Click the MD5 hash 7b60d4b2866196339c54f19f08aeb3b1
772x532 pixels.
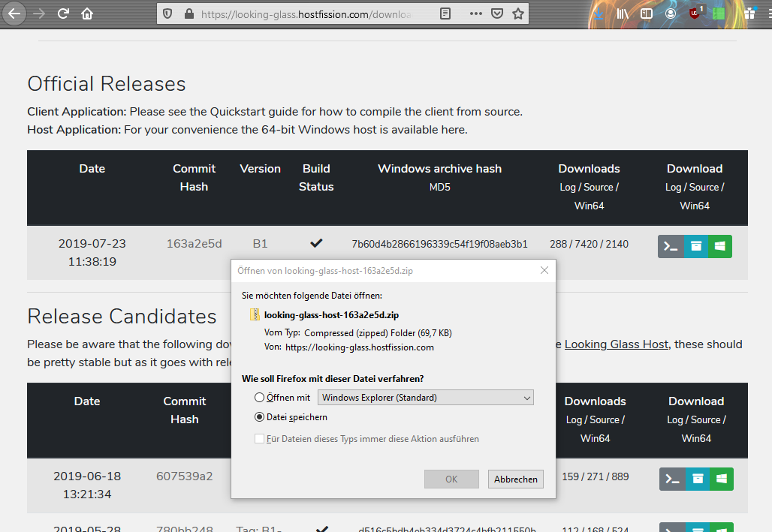click(439, 244)
